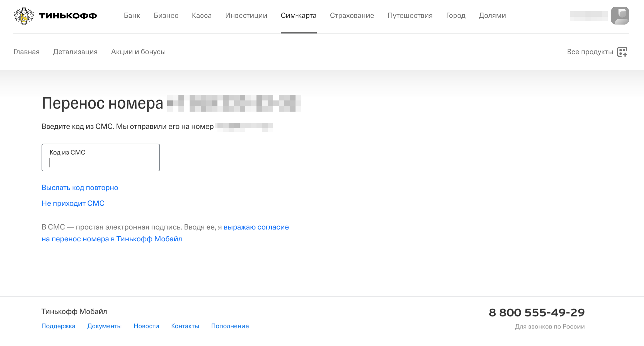644x346 pixels.
Task: Go to Путешествия section
Action: click(410, 16)
